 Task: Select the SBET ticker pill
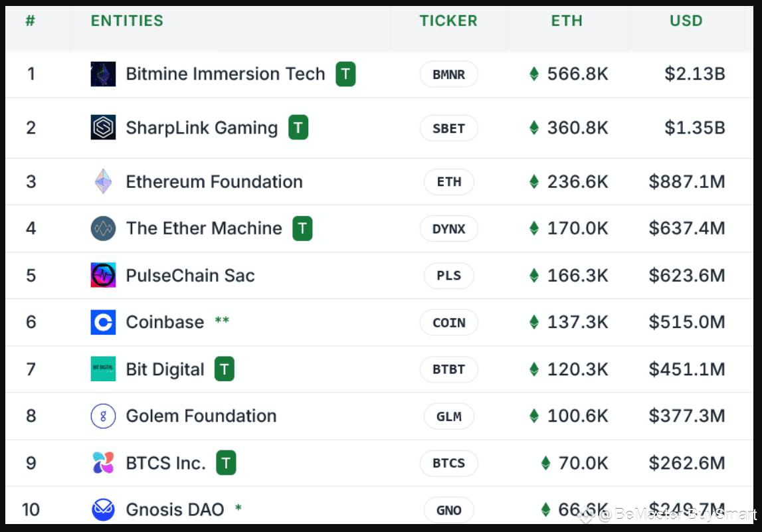pyautogui.click(x=448, y=128)
